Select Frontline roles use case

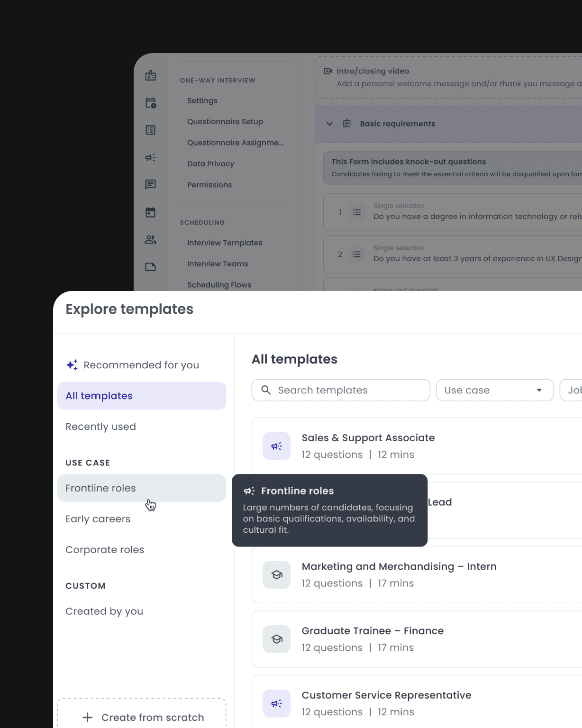point(142,488)
